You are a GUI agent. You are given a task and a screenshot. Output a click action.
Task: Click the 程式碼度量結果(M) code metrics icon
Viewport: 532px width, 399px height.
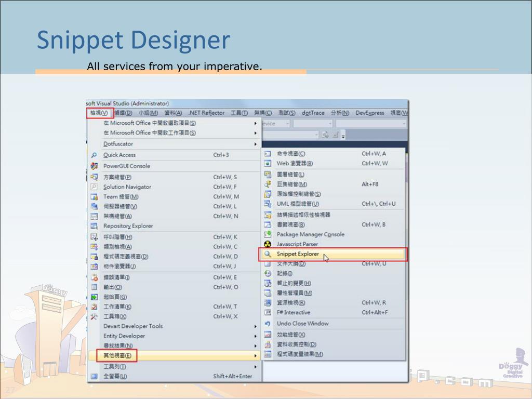(x=268, y=354)
